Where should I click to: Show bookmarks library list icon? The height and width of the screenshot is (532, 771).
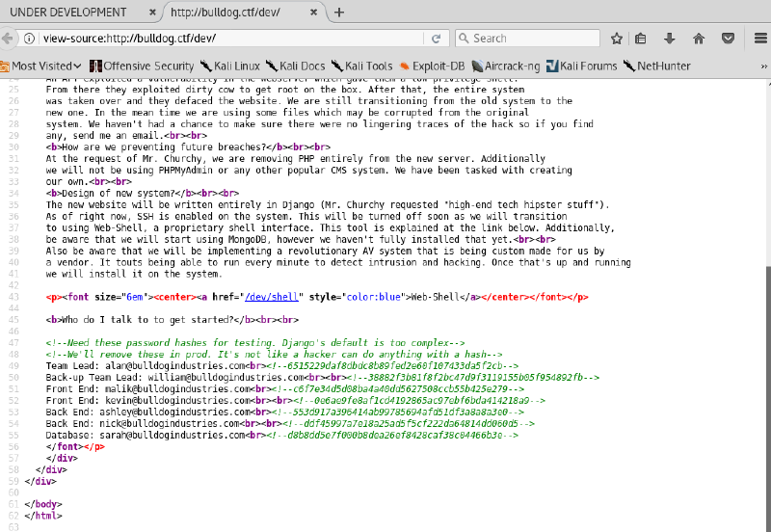tap(641, 39)
